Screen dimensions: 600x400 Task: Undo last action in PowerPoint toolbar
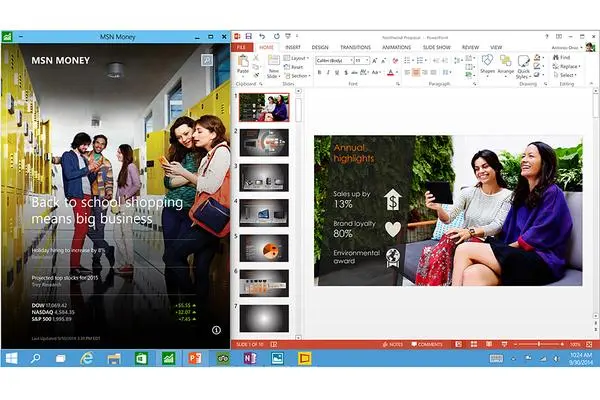coord(262,36)
